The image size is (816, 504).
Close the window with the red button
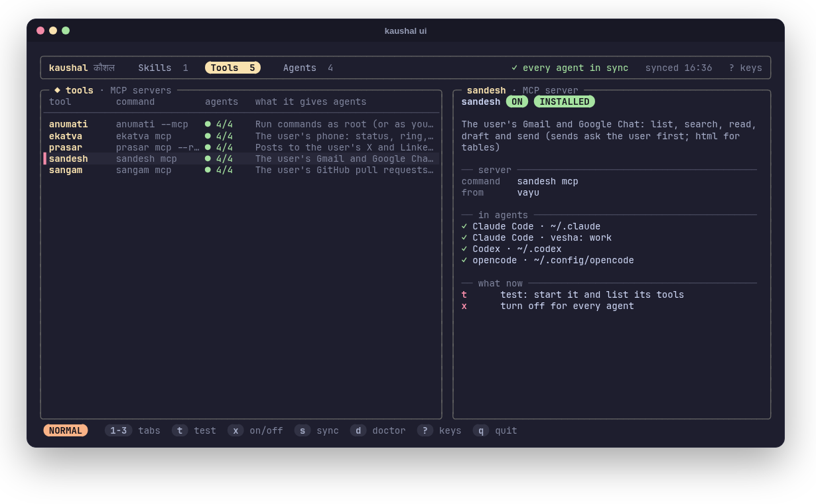pyautogui.click(x=40, y=31)
